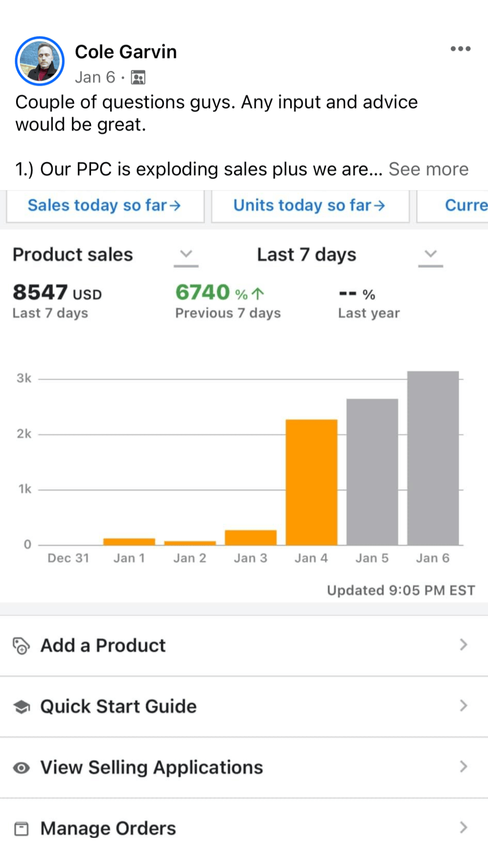
Task: Select the View Selling Applications menu row
Action: pyautogui.click(x=244, y=768)
